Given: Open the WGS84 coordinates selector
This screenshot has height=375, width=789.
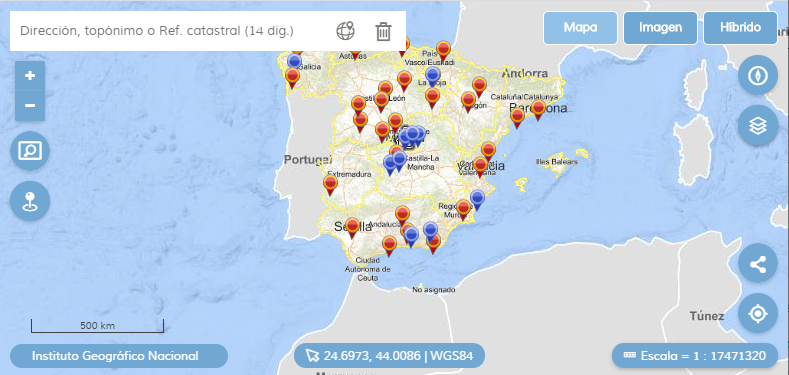Looking at the screenshot, I should coord(389,356).
